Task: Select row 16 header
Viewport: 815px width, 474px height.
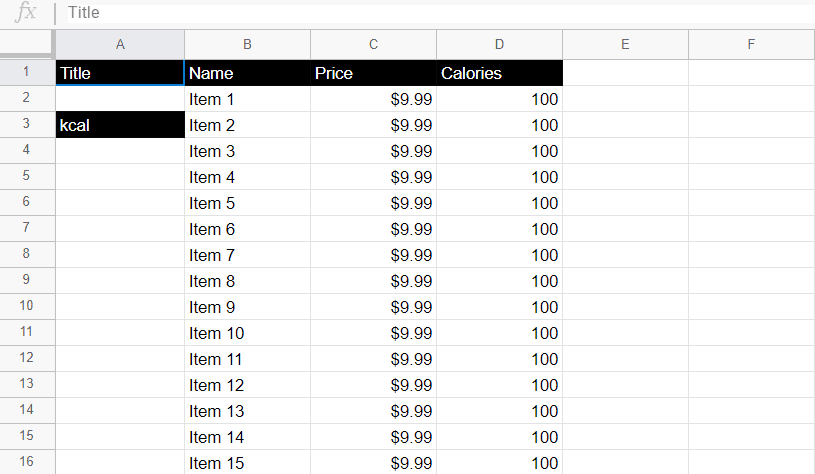Action: (27, 462)
